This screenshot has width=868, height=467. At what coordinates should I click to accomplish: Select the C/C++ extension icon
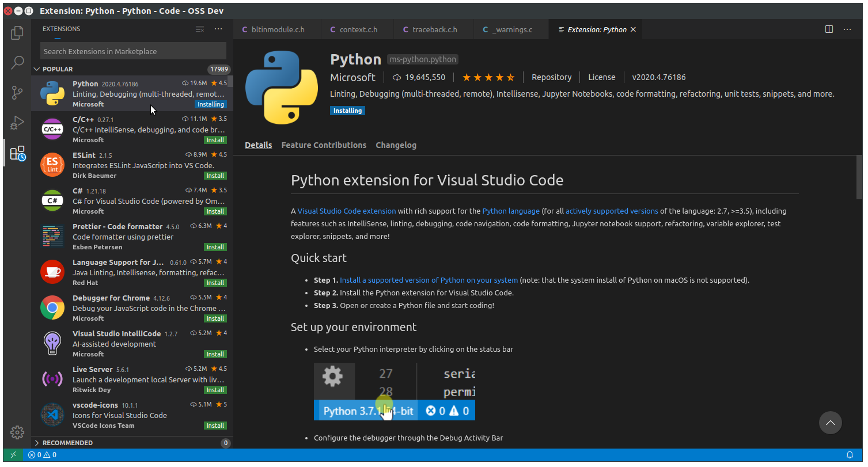click(52, 130)
